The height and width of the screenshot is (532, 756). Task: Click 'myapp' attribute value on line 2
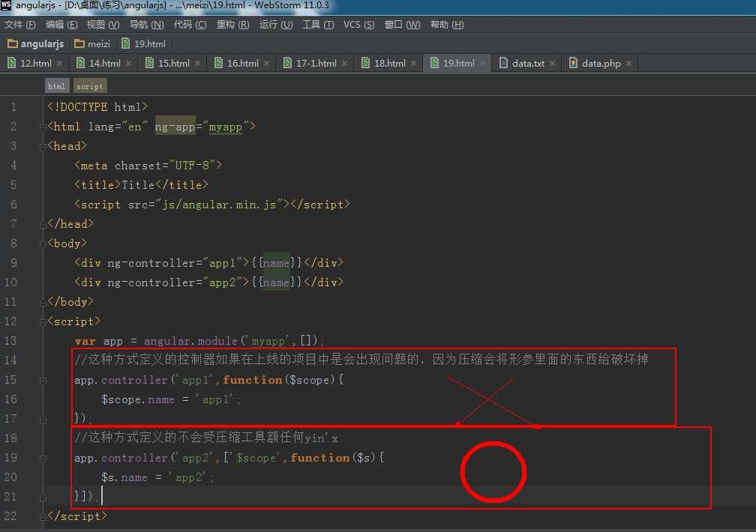(x=225, y=127)
